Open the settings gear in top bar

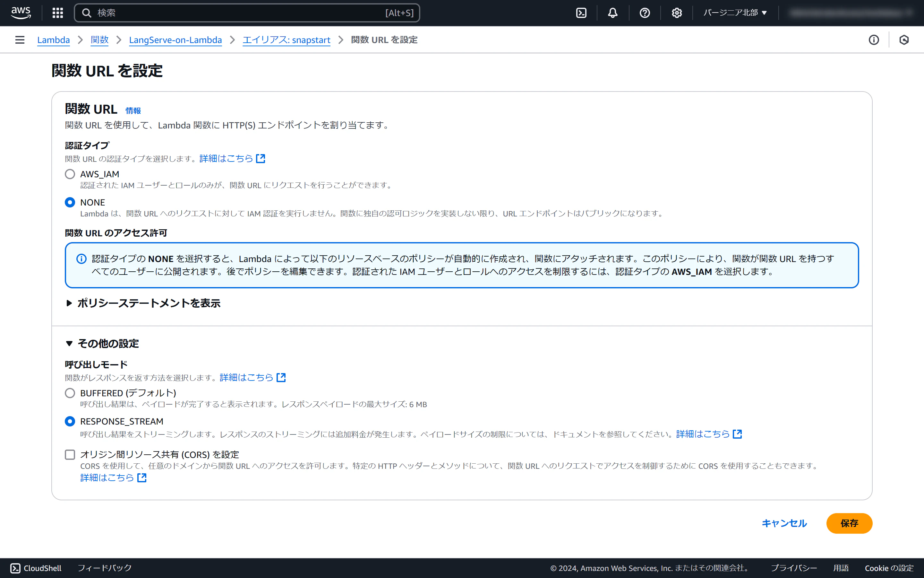pyautogui.click(x=677, y=13)
